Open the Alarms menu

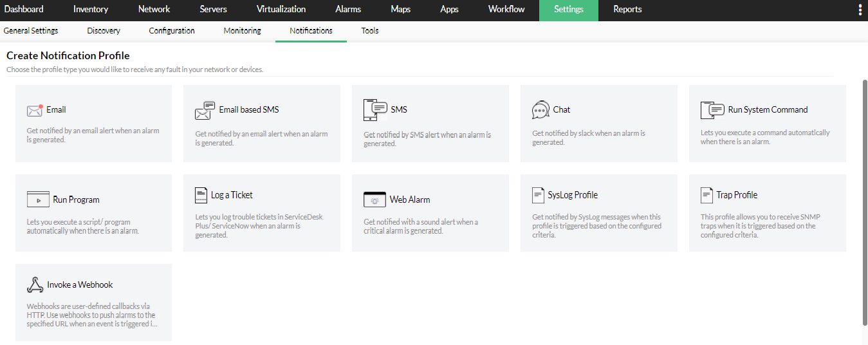point(348,10)
